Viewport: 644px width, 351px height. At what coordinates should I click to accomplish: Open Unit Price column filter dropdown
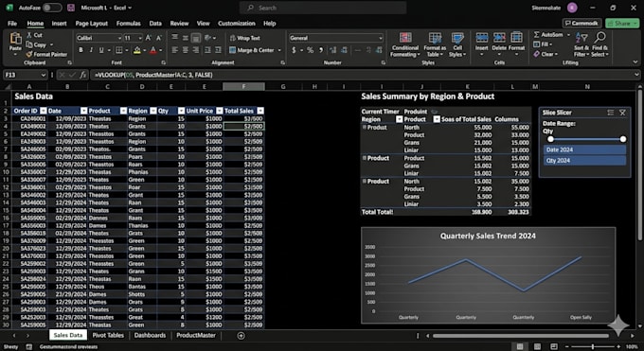tap(220, 111)
